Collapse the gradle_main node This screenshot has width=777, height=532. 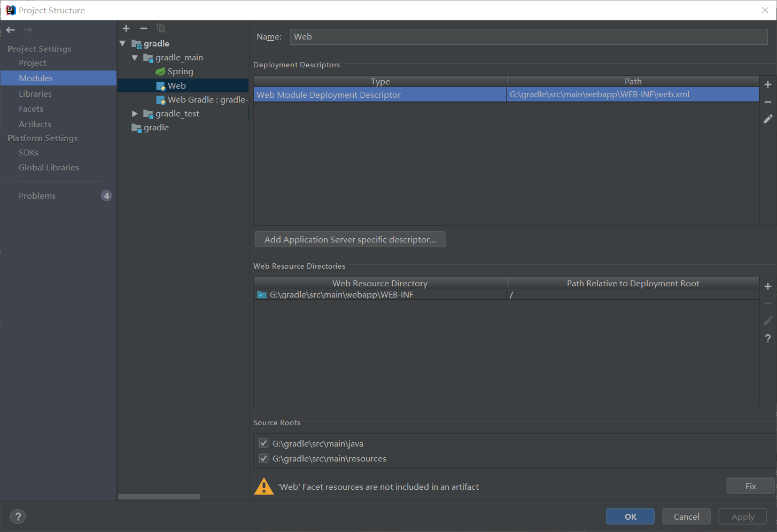[x=135, y=57]
